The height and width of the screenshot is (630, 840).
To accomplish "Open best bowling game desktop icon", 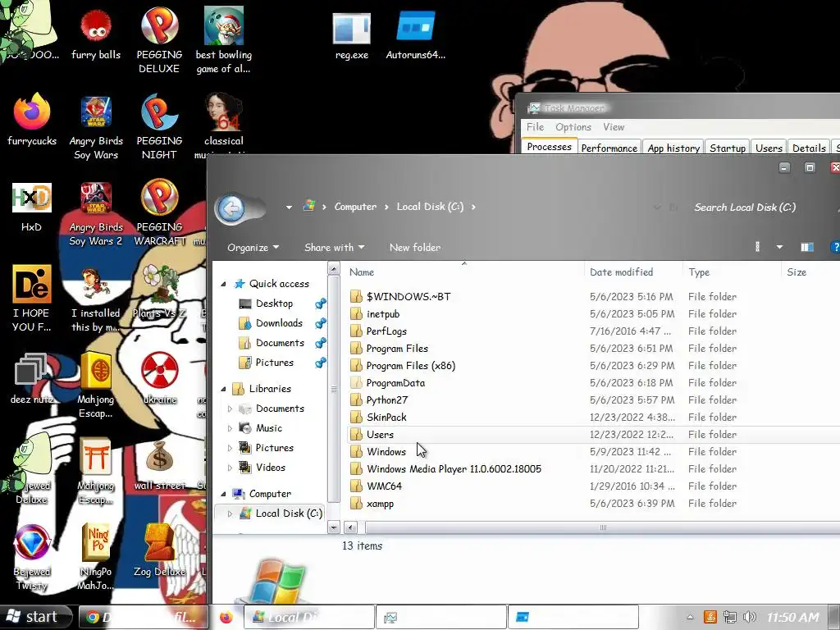I will 223,41.
